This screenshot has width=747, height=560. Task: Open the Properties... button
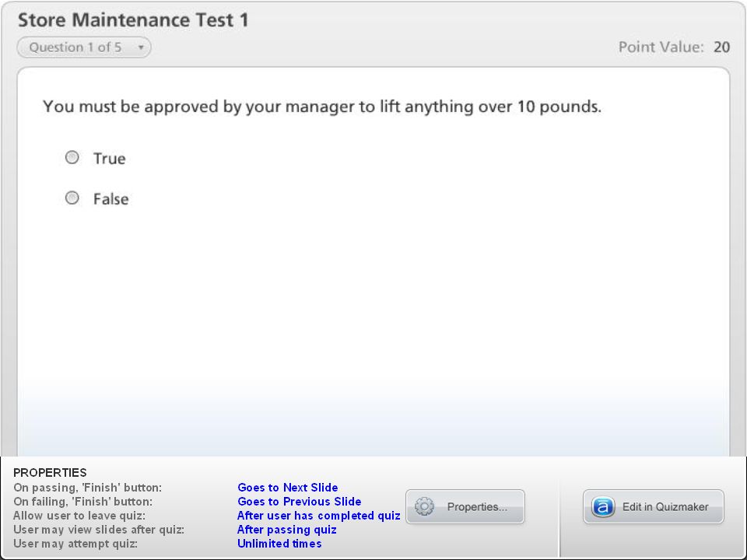pos(465,506)
